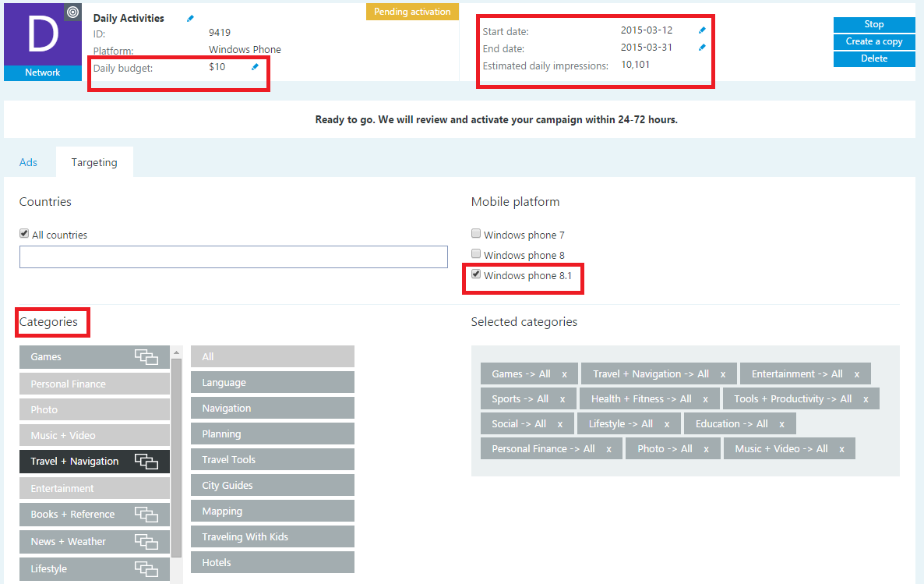Screen dimensions: 924x584
Task: Click the 10,101 estimated impressions value
Action: 635,64
